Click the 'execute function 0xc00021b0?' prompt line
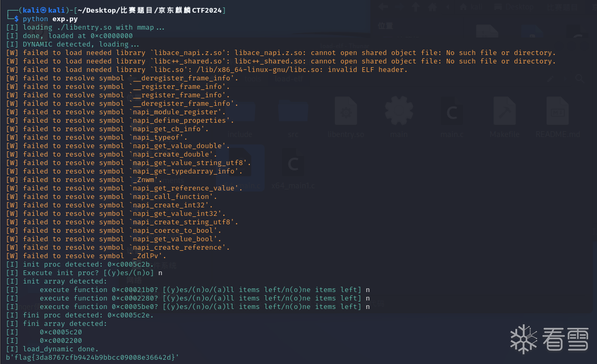Screen dimensions: 597x364 tap(188, 290)
